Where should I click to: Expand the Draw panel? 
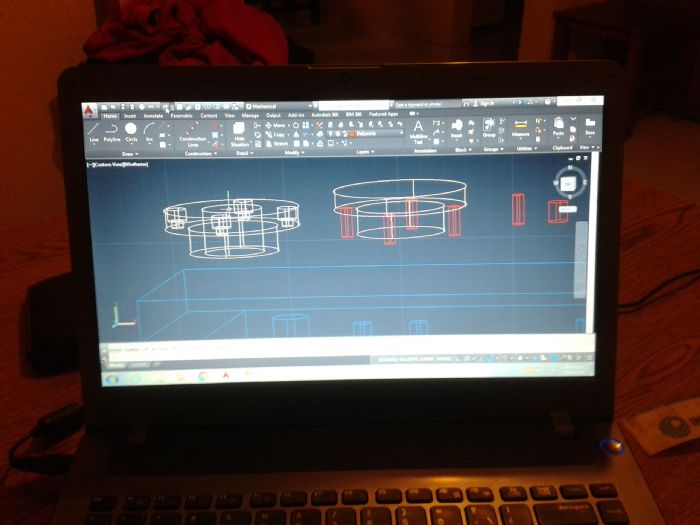click(130, 154)
